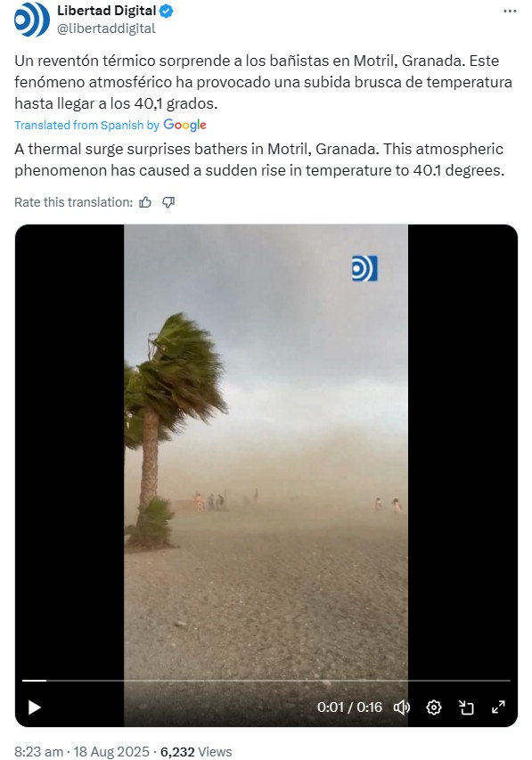
Task: Expand video to fullscreen
Action: coord(498,707)
